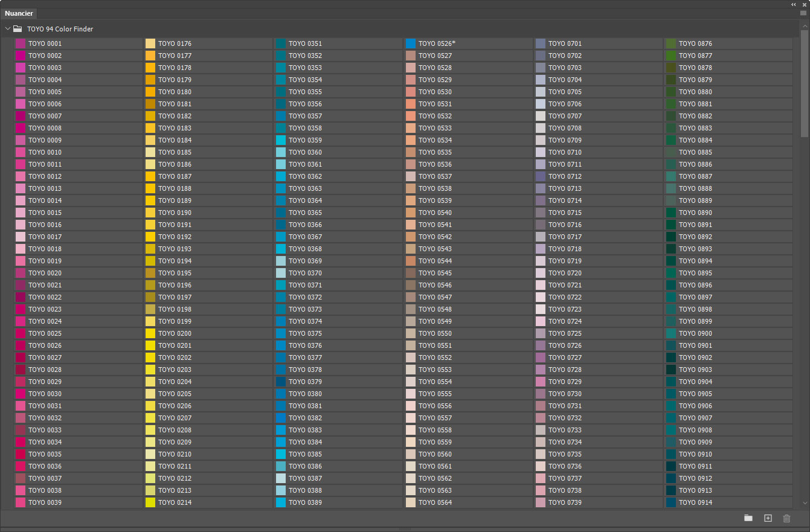This screenshot has height=532, width=810.
Task: Click the create new swatch icon
Action: point(768,518)
